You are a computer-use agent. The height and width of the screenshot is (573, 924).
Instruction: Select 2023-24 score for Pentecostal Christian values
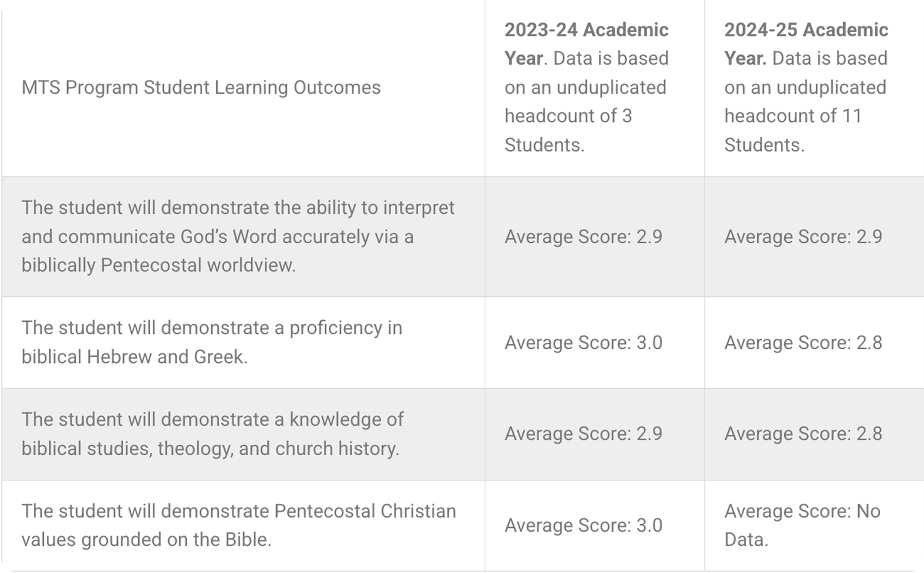pos(583,526)
